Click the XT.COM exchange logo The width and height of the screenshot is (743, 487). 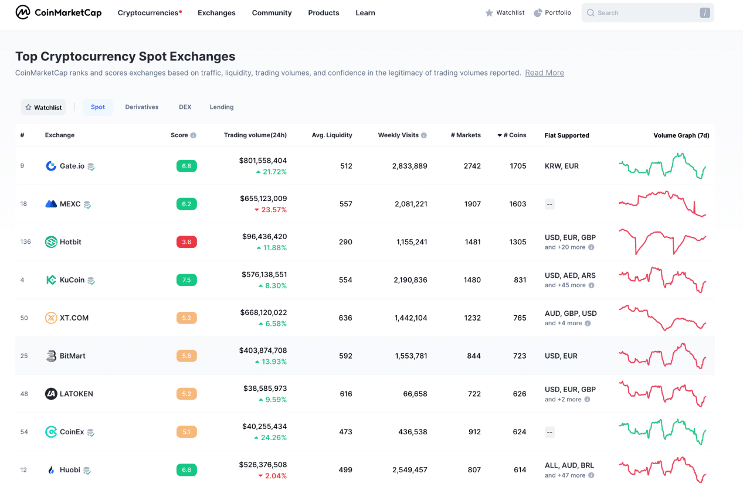click(51, 318)
